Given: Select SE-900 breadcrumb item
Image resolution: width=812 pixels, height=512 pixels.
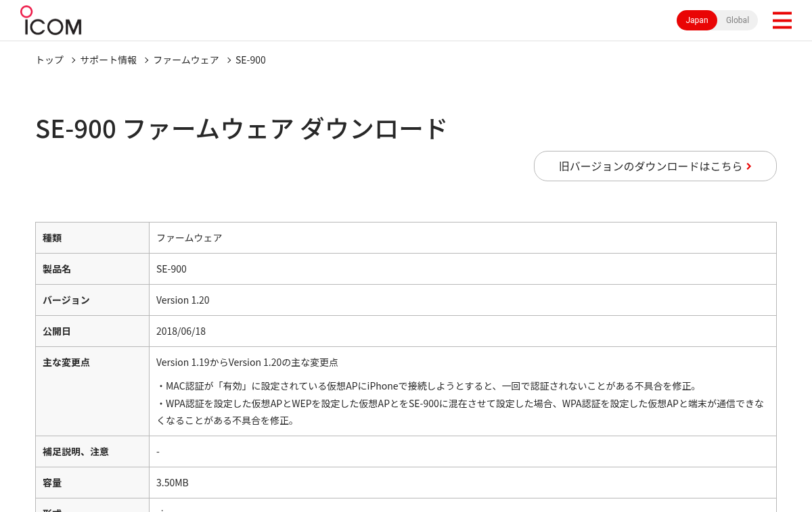Looking at the screenshot, I should [x=250, y=60].
